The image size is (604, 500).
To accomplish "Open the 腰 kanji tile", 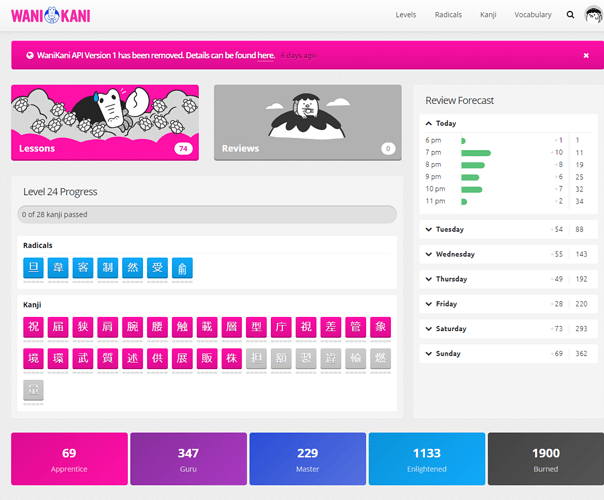I will click(x=157, y=327).
